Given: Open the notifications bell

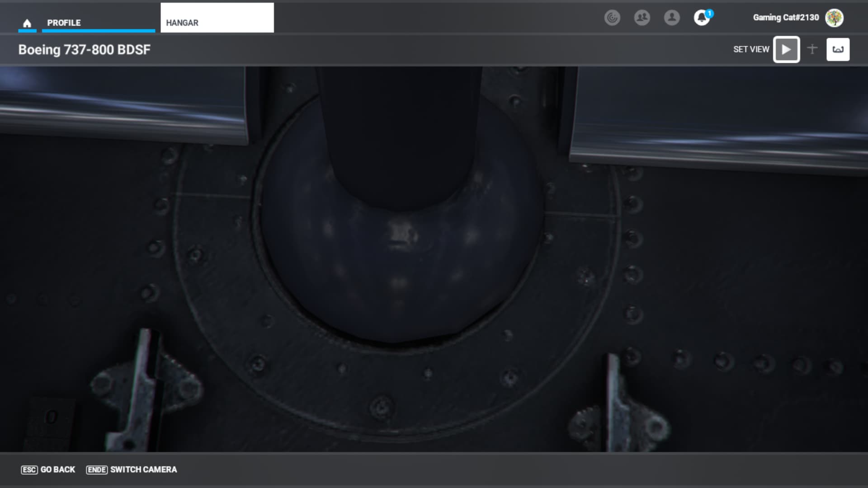Looking at the screenshot, I should [701, 18].
